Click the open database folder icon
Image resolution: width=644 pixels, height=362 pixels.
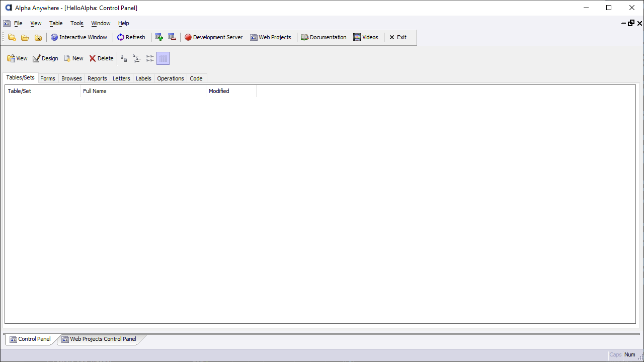tap(25, 37)
